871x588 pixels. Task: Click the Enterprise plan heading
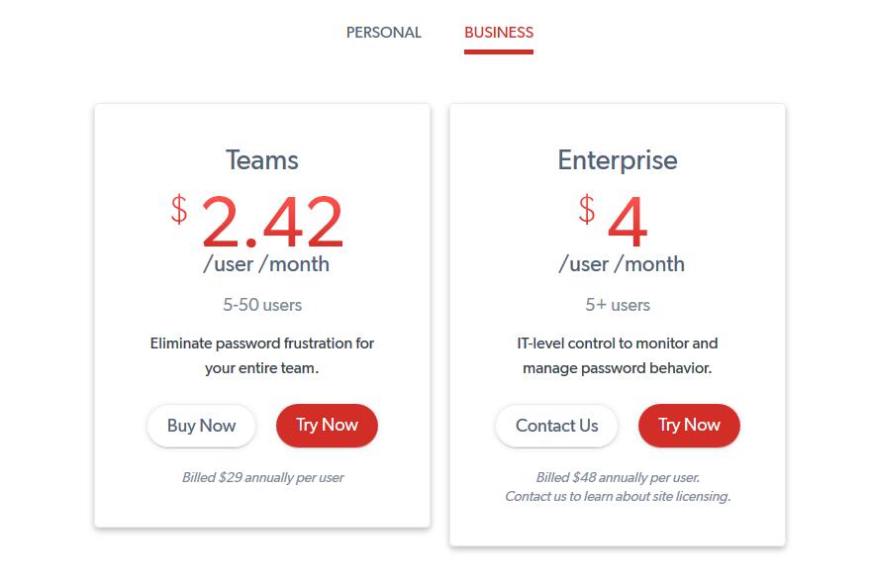click(618, 160)
